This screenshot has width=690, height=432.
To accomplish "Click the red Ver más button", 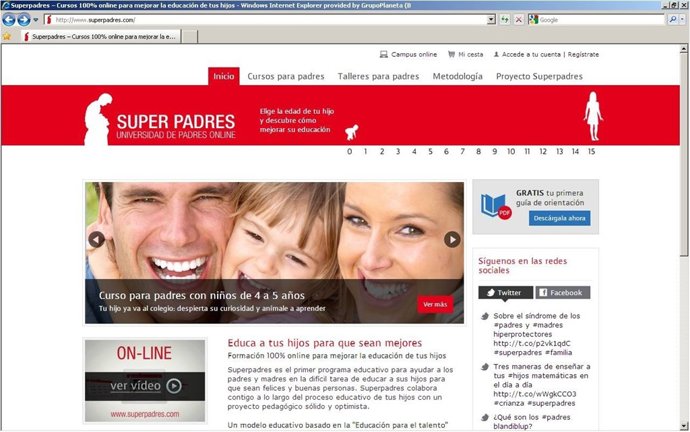I will coord(435,304).
